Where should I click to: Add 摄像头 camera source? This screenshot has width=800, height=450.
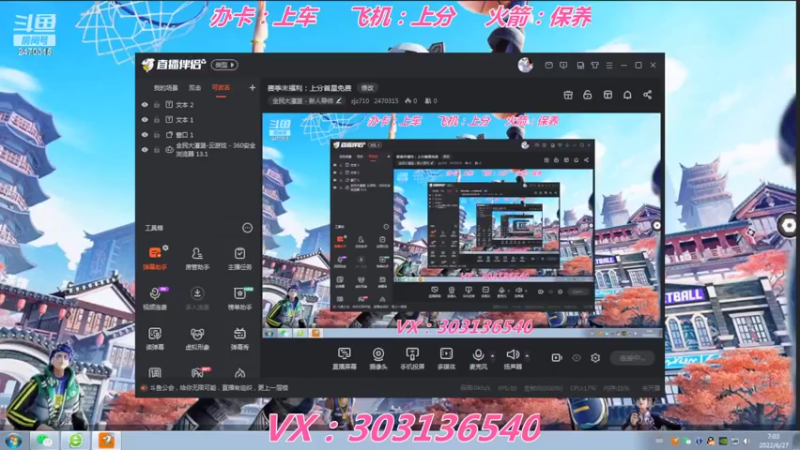378,358
